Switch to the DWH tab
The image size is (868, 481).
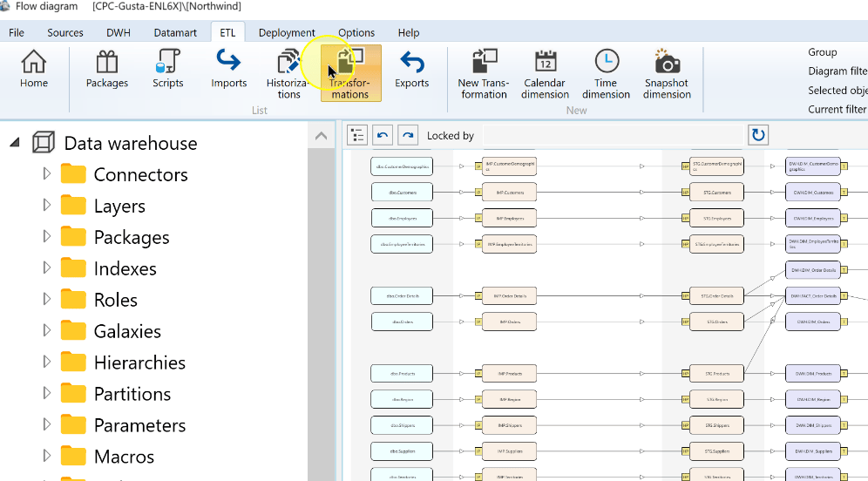tap(119, 32)
